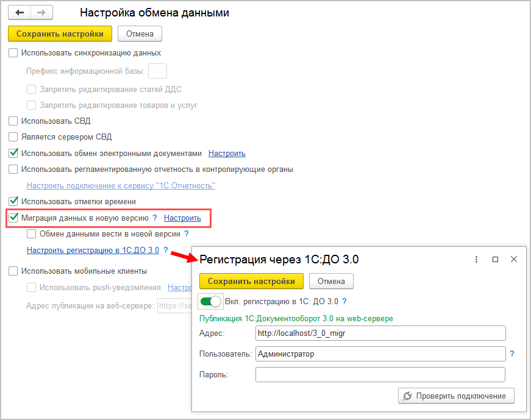This screenshot has height=420, width=531.
Task: Open Настроить подключение к сервису 1С:Отчетность link
Action: point(121,185)
